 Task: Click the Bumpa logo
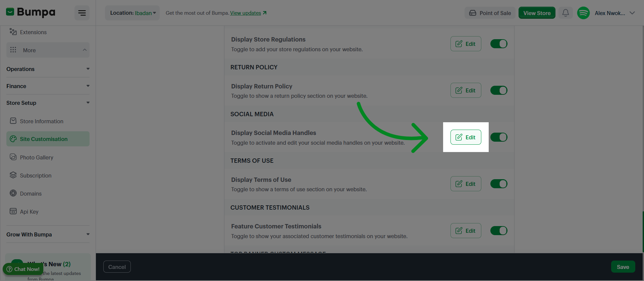click(31, 12)
